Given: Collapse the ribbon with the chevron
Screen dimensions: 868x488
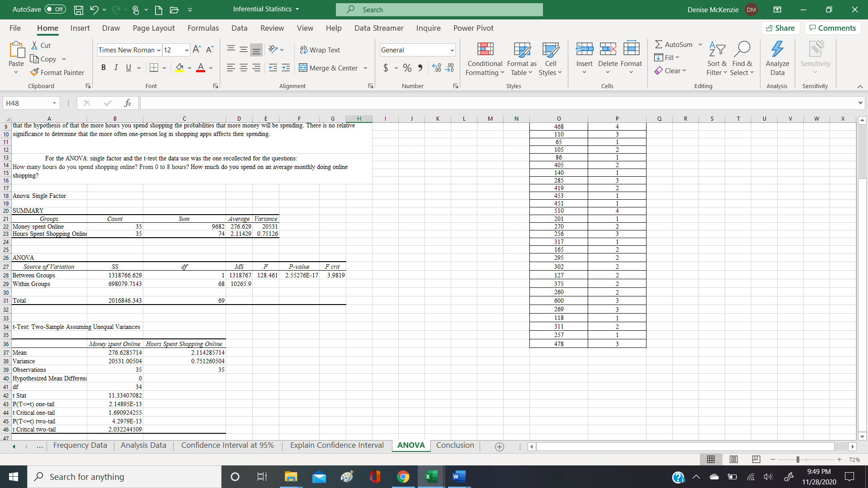Looking at the screenshot, I should point(860,86).
